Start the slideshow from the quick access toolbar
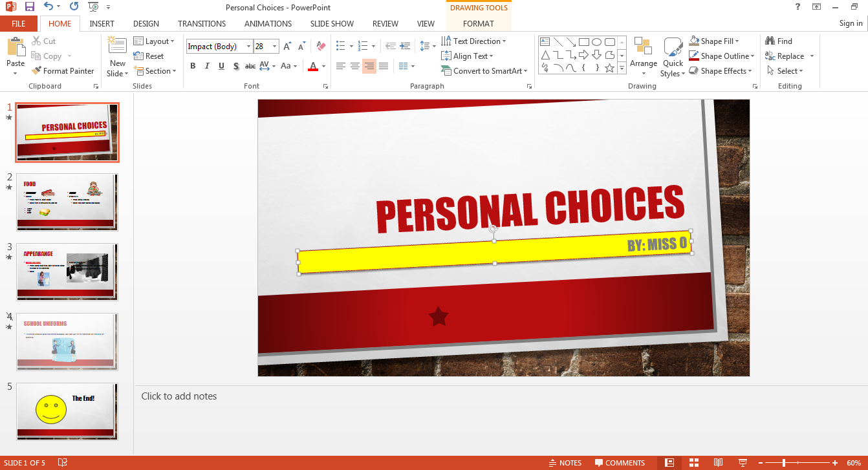868x470 pixels. (93, 7)
